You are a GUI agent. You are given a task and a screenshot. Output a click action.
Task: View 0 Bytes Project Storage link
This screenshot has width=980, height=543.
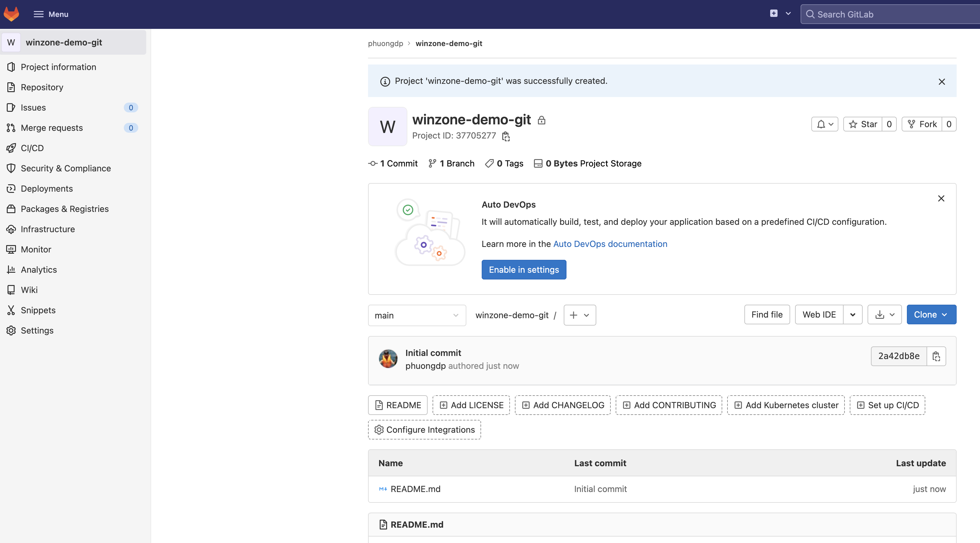[588, 163]
